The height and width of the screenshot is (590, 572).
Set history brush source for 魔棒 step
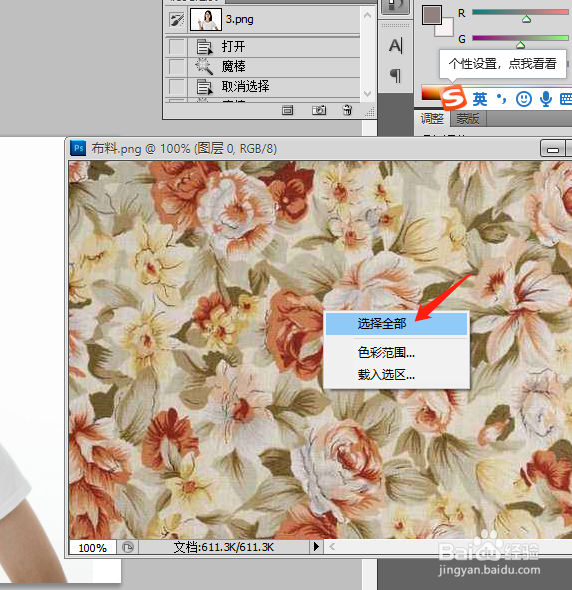(x=176, y=67)
